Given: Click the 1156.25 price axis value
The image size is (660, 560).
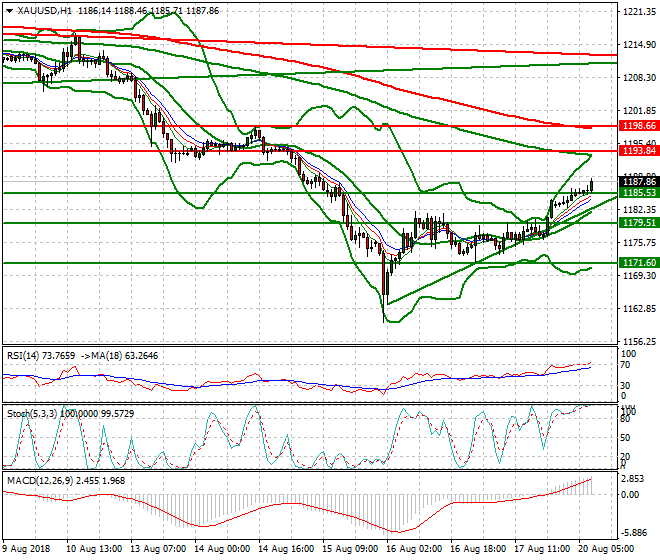Looking at the screenshot, I should [639, 341].
